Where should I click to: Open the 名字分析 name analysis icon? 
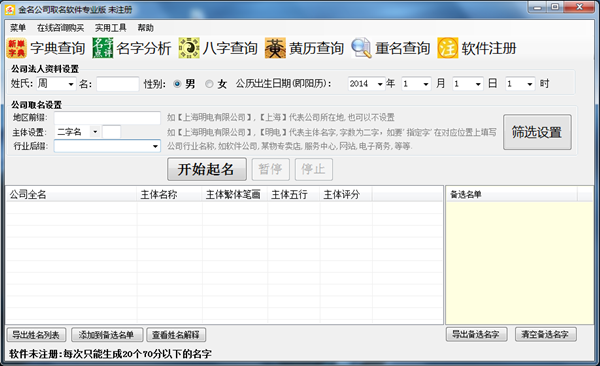[x=103, y=48]
